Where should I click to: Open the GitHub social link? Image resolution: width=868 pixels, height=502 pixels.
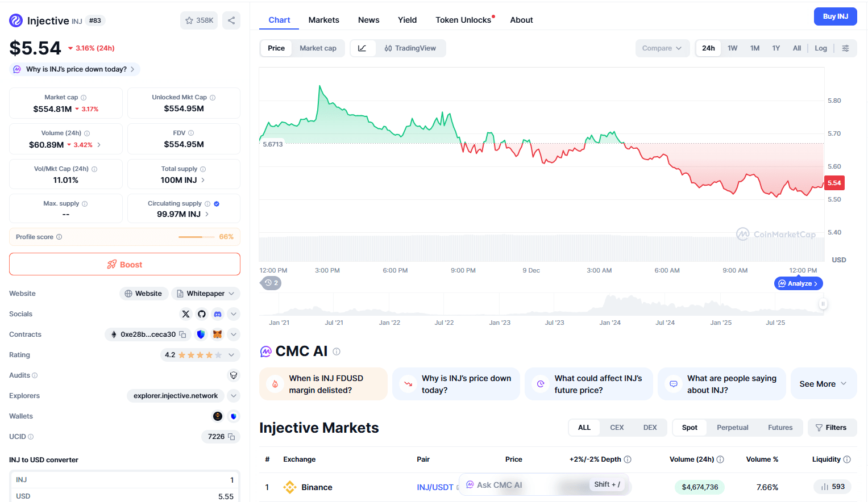(202, 314)
